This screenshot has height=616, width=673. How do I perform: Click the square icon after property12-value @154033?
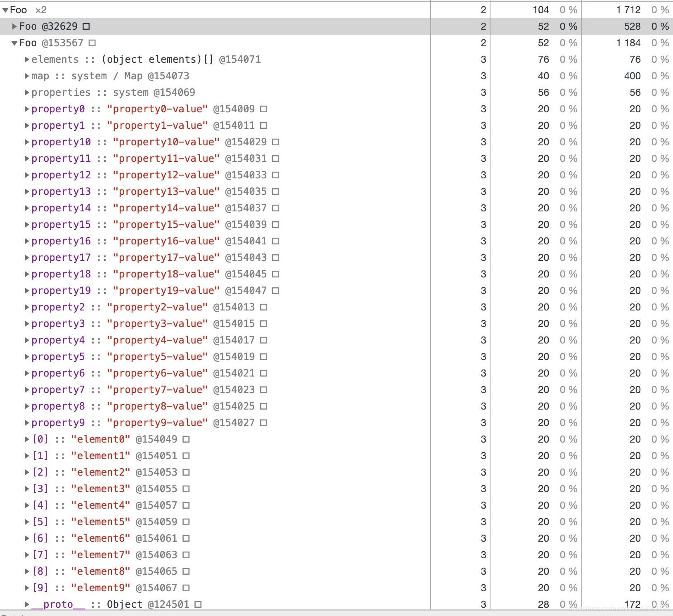point(276,175)
